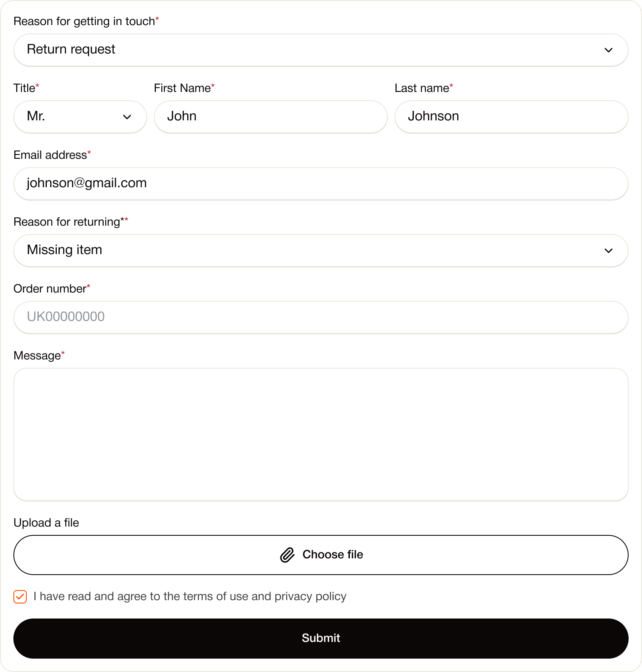
Task: Click the Email address label
Action: 50,155
